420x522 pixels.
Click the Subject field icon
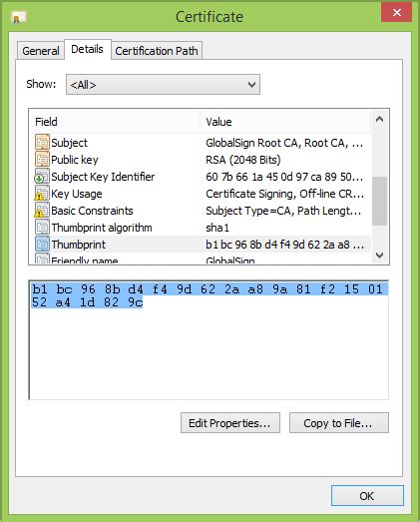[42, 142]
